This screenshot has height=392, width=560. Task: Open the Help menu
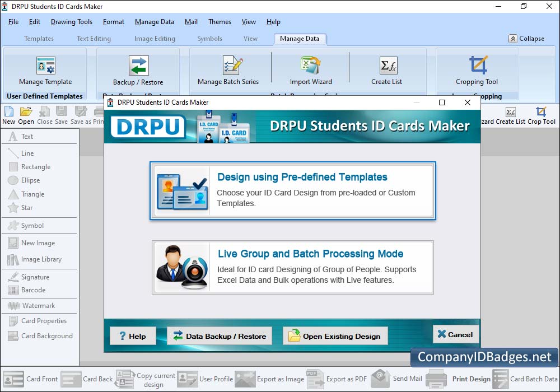(x=273, y=22)
